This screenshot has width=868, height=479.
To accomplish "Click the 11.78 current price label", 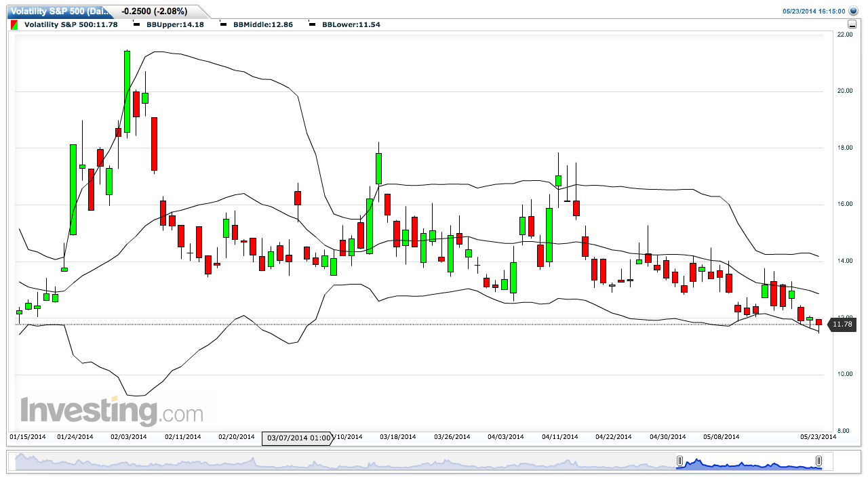I will (x=842, y=325).
